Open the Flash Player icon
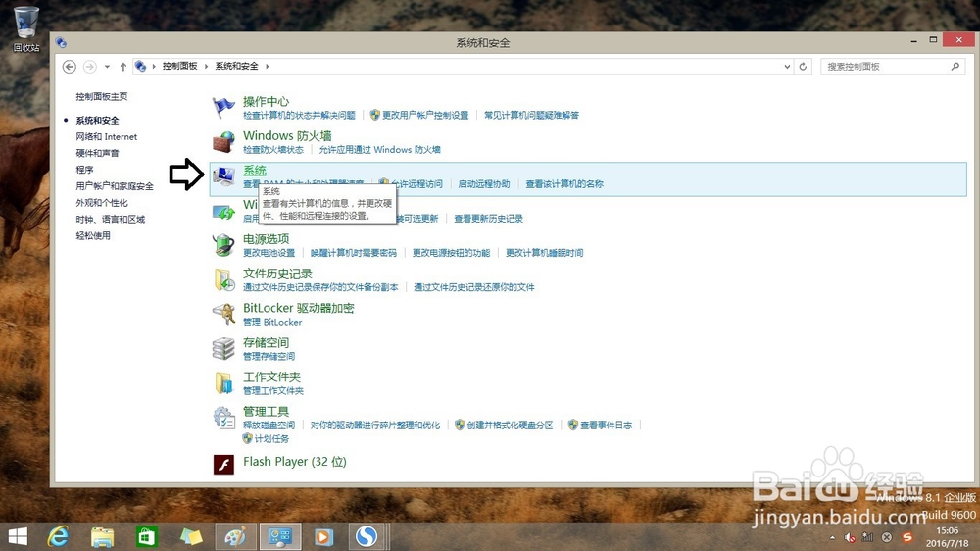This screenshot has height=551, width=980. pos(223,464)
